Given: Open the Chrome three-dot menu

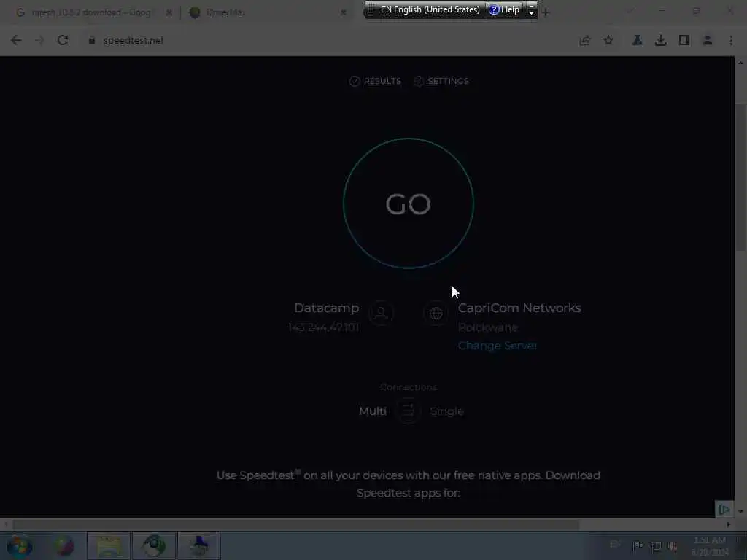Looking at the screenshot, I should (731, 41).
